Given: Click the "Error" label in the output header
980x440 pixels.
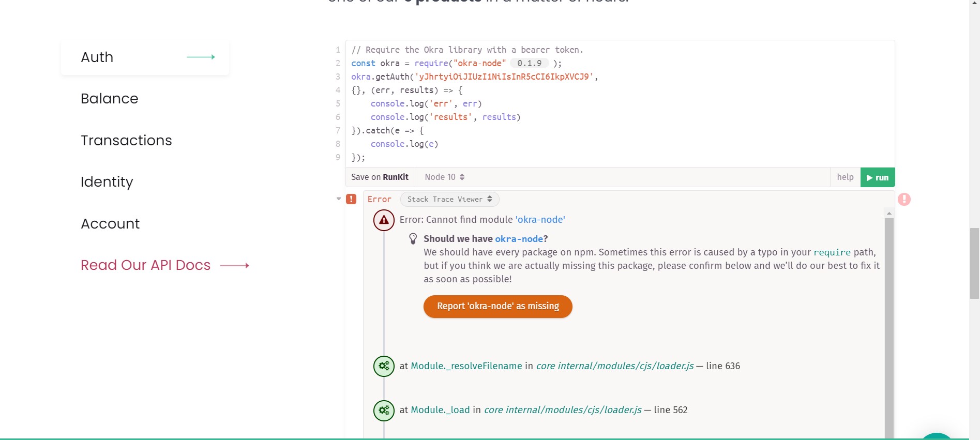Looking at the screenshot, I should 379,199.
